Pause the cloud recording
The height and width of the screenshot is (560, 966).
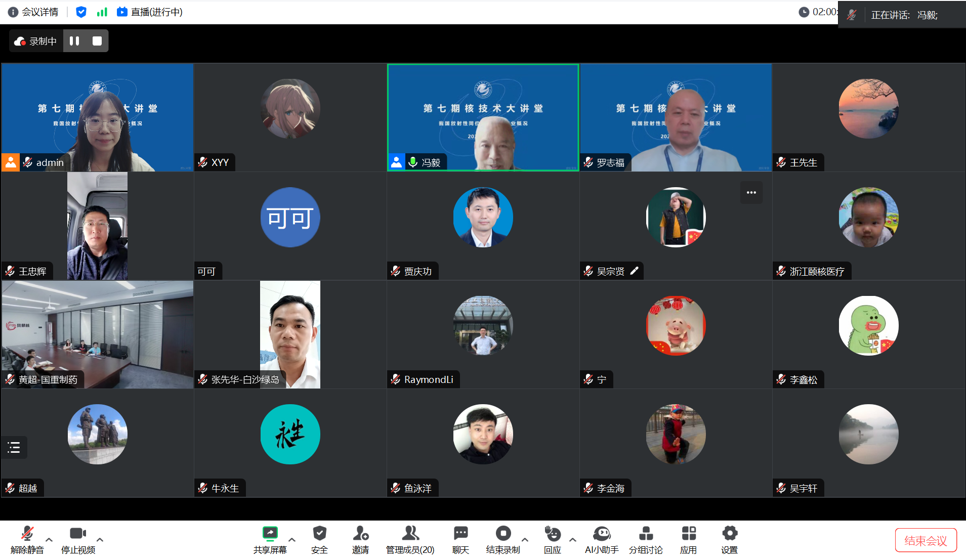point(74,41)
